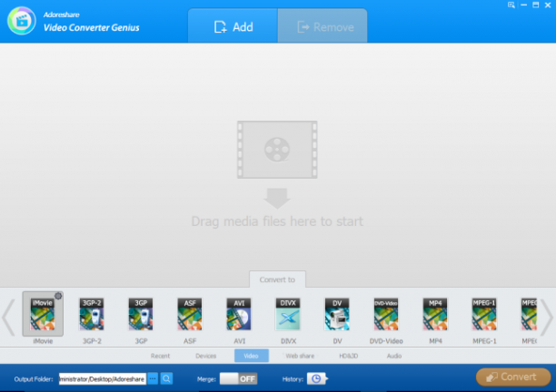
Task: Select the DIVX format icon
Action: 288,314
